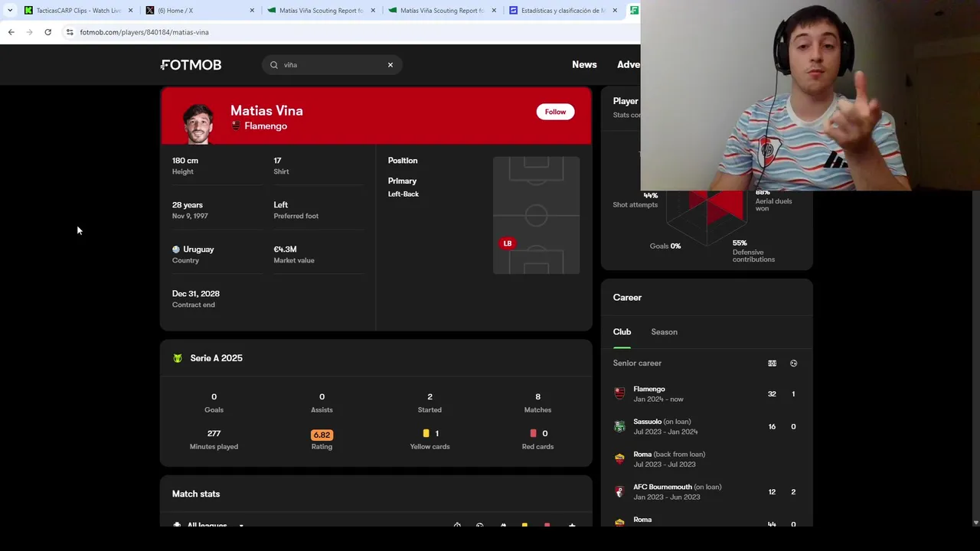Reload the page

pos(47,32)
